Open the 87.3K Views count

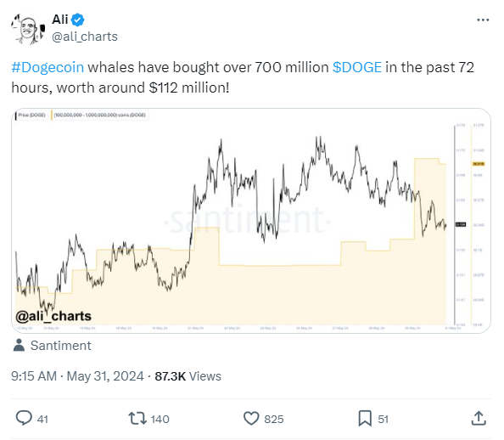click(x=188, y=376)
